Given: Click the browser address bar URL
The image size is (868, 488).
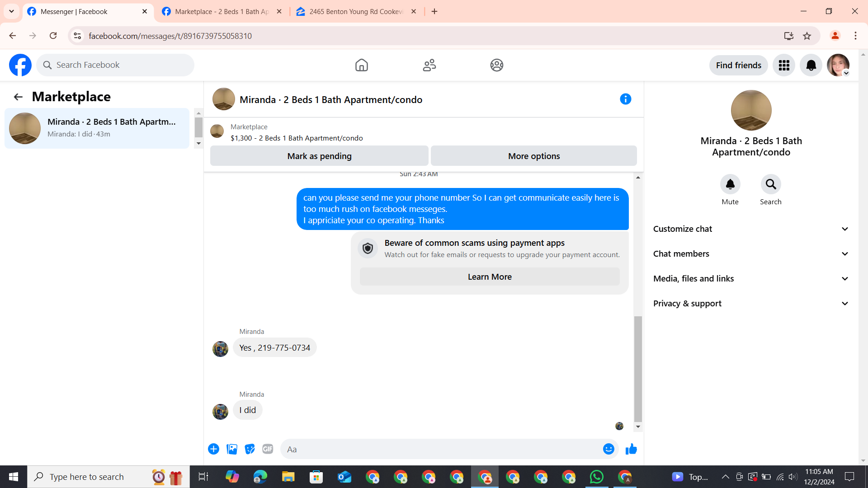Looking at the screenshot, I should [x=170, y=36].
